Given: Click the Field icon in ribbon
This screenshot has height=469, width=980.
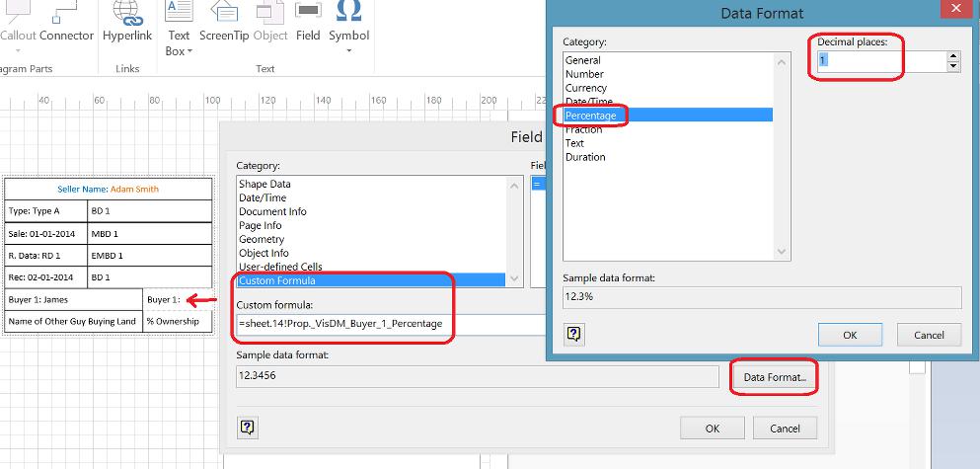Looking at the screenshot, I should (308, 12).
